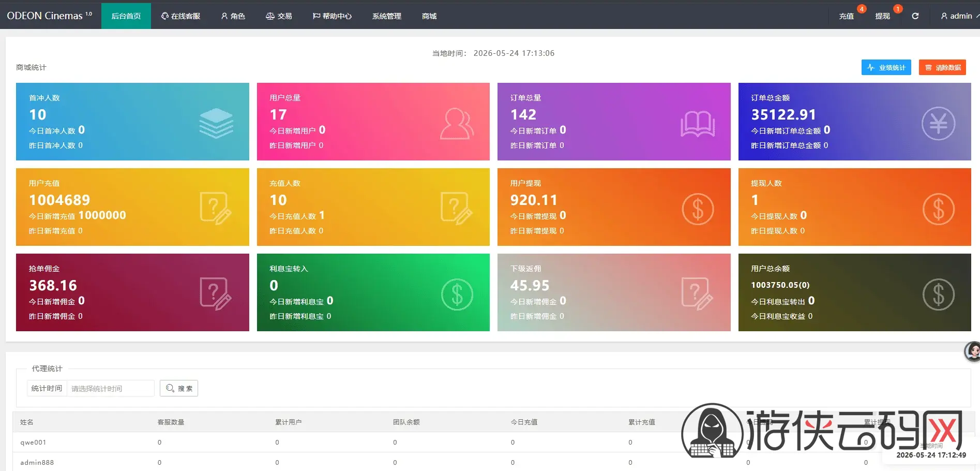Click the edit icon in 抢单佣金 card

[216, 294]
